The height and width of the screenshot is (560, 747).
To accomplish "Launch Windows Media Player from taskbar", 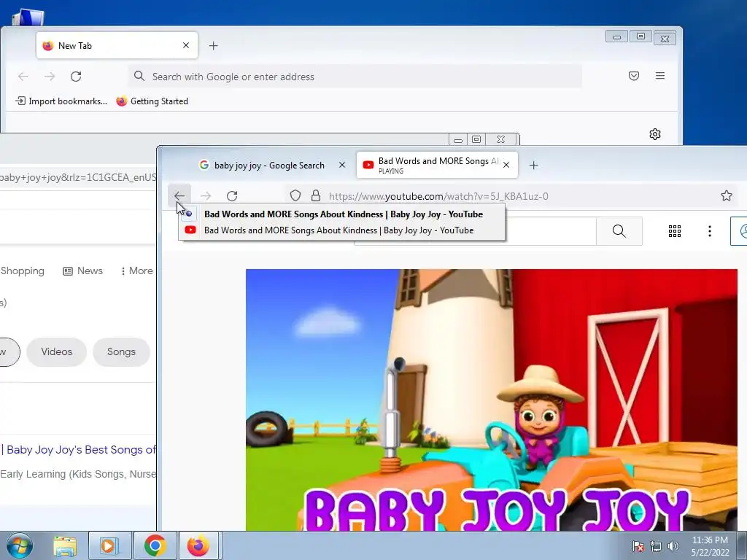I will click(109, 545).
